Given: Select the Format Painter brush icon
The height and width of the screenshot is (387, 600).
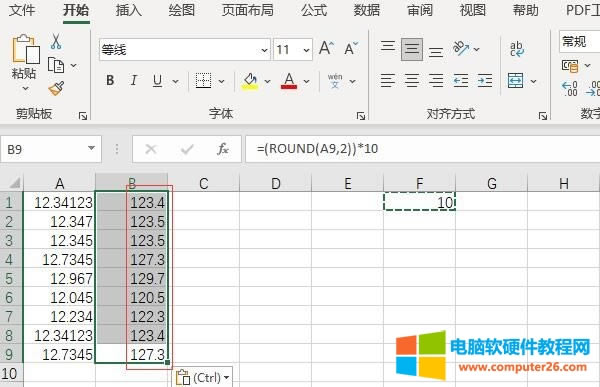Looking at the screenshot, I should 56,88.
